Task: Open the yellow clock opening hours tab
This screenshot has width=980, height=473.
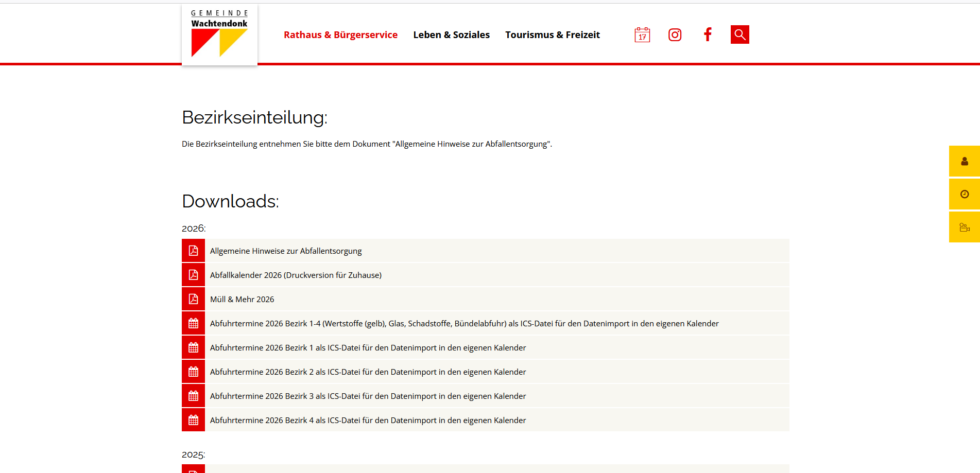Action: pyautogui.click(x=964, y=194)
